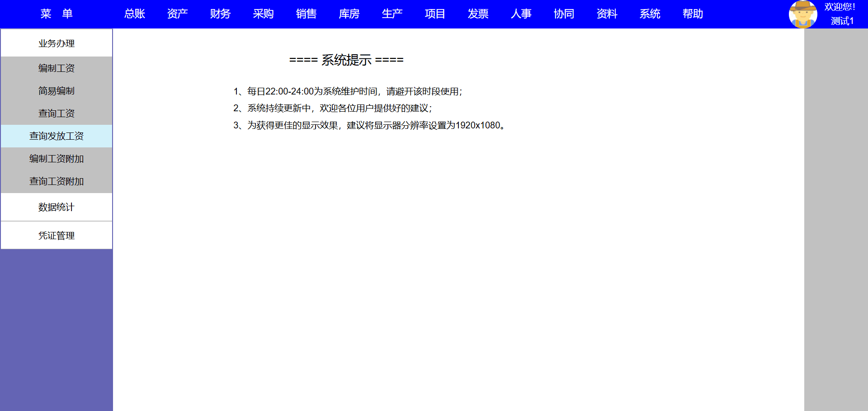Open the 人事 menu
The width and height of the screenshot is (868, 411).
(521, 14)
